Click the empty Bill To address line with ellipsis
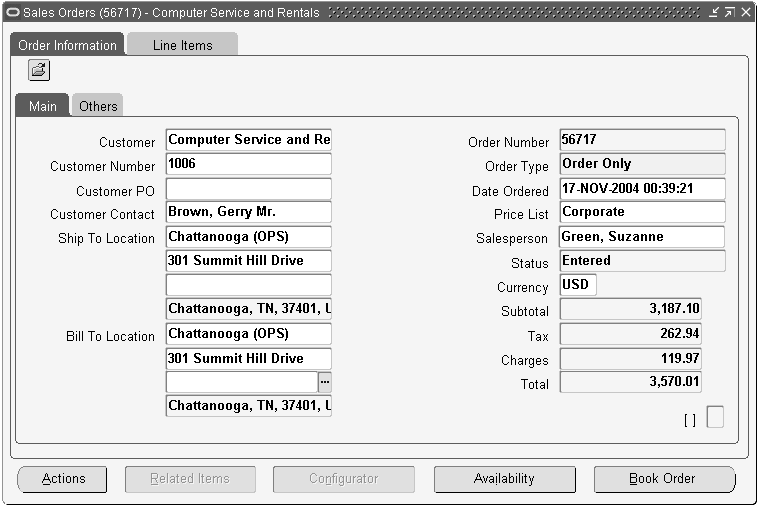757x505 pixels. (x=242, y=382)
